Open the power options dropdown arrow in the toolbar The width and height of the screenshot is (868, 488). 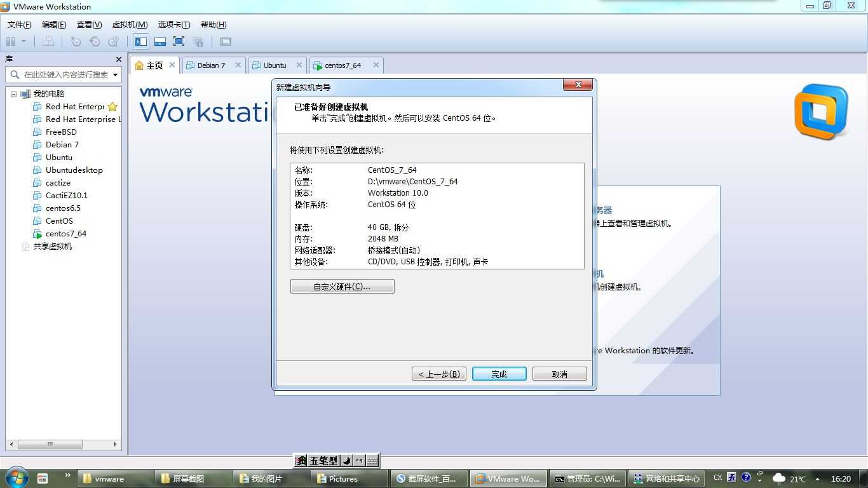[24, 41]
